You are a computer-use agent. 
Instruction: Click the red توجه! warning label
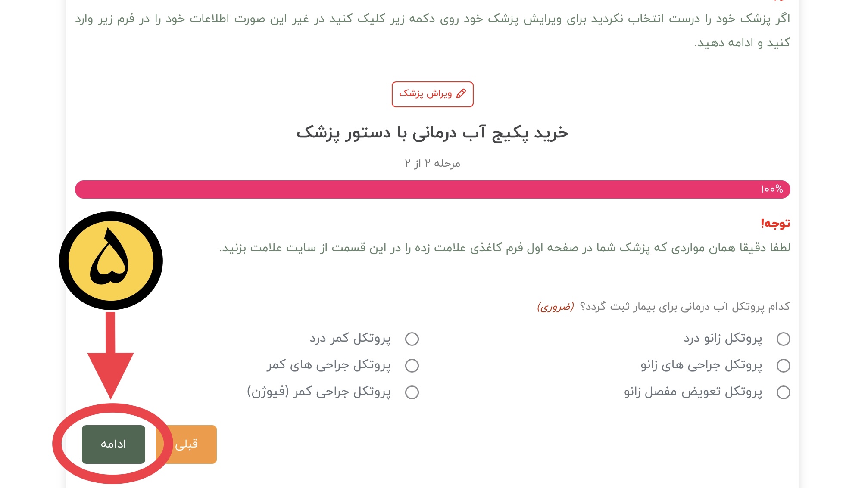(x=775, y=223)
